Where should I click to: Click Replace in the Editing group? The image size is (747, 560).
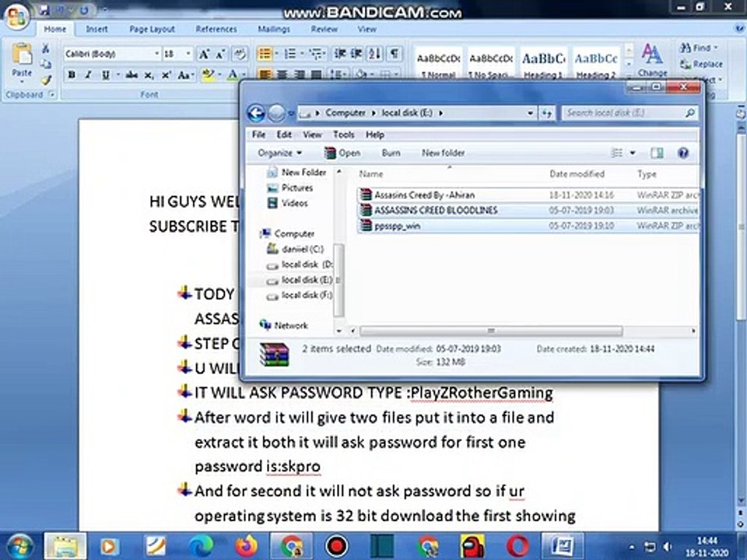pyautogui.click(x=701, y=64)
